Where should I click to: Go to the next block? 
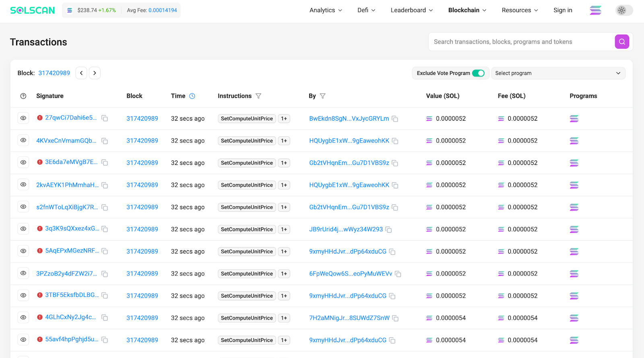point(95,73)
